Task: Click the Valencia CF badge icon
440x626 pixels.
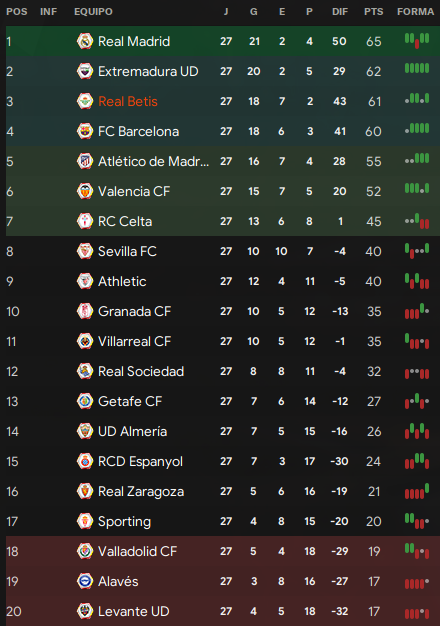Action: (x=85, y=191)
